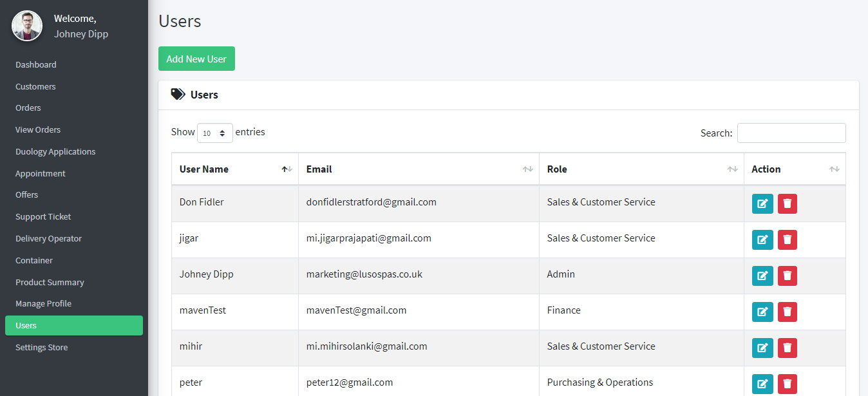Viewport: 868px width, 396px height.
Task: Open Manage Profile in the sidebar
Action: pos(43,303)
